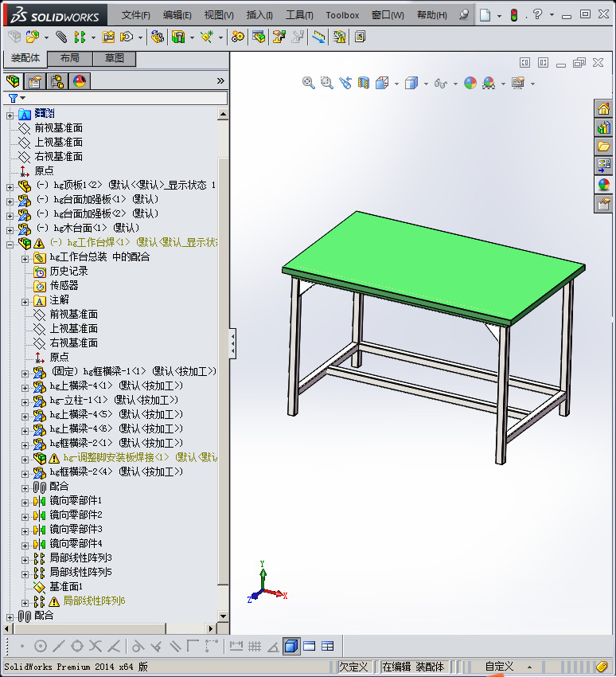Click the New document icon

[485, 15]
